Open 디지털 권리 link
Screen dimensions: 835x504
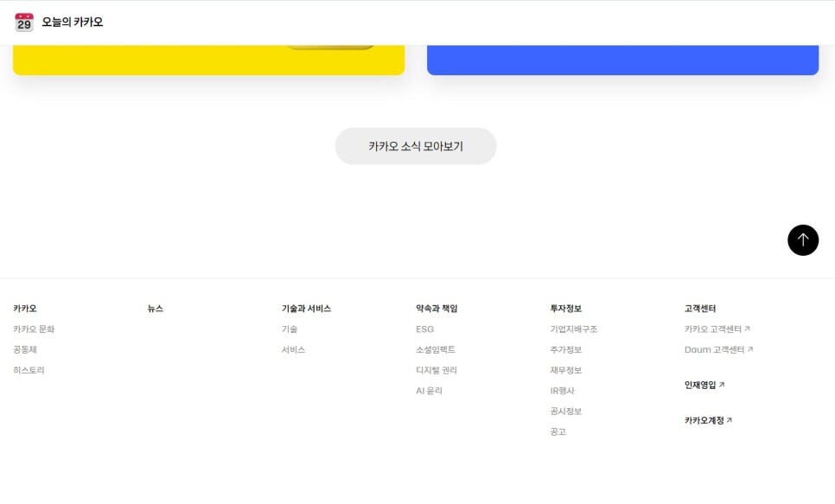point(437,370)
